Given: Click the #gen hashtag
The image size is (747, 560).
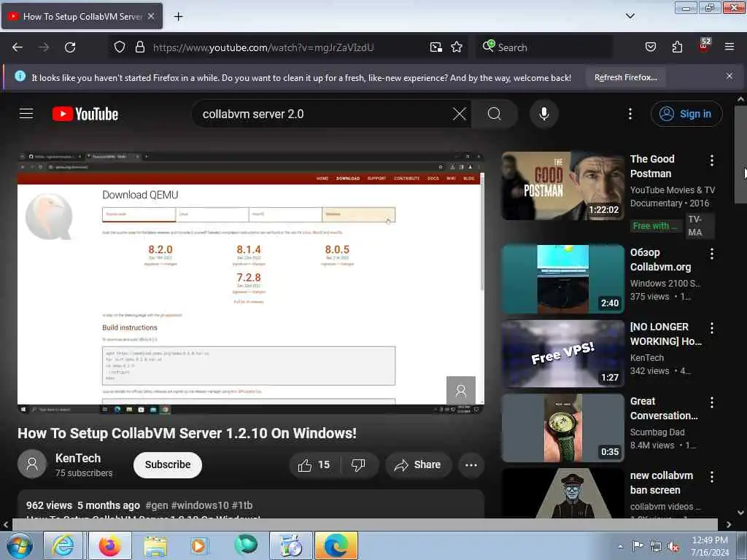Looking at the screenshot, I should (156, 505).
